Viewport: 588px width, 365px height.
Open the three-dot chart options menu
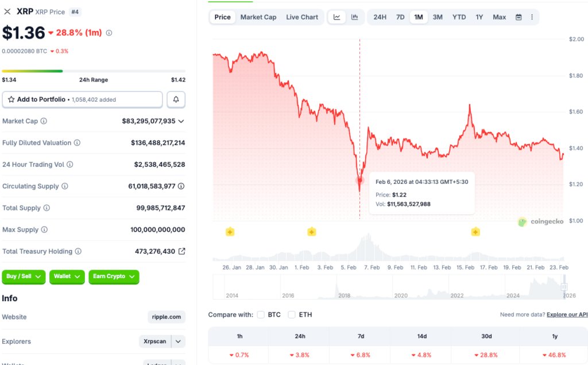click(x=532, y=17)
